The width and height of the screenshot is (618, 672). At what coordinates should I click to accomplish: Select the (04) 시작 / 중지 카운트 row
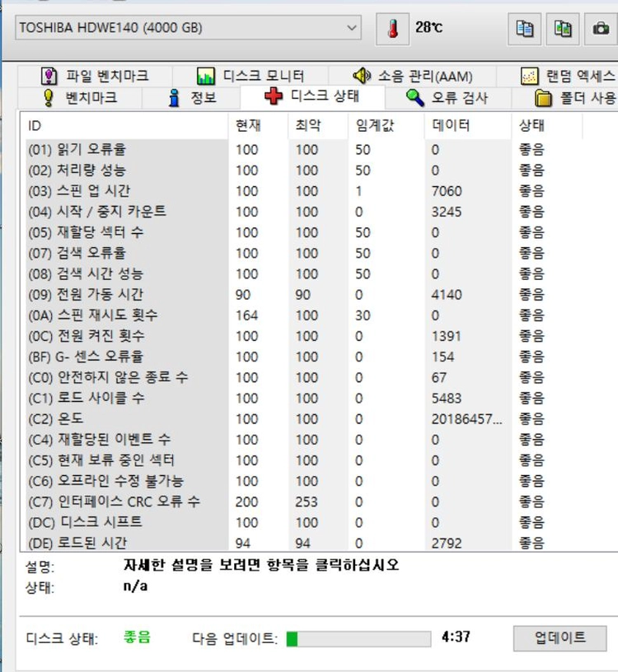320,212
